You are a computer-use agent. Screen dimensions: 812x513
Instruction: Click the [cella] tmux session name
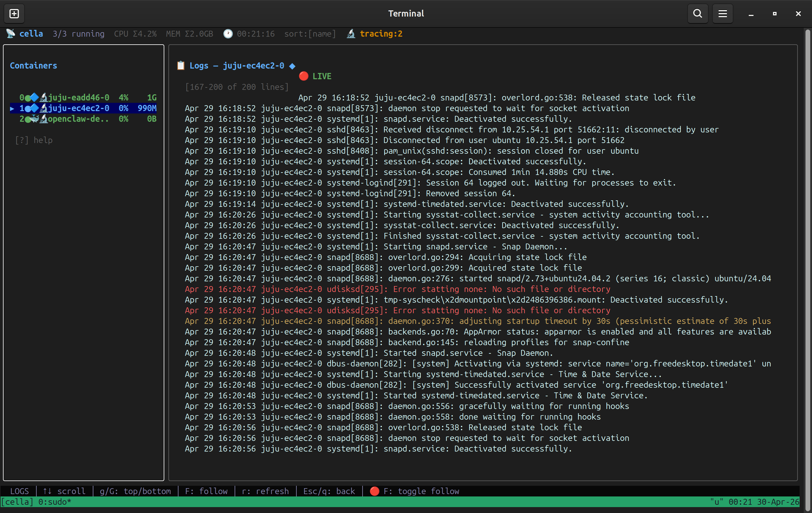17,502
